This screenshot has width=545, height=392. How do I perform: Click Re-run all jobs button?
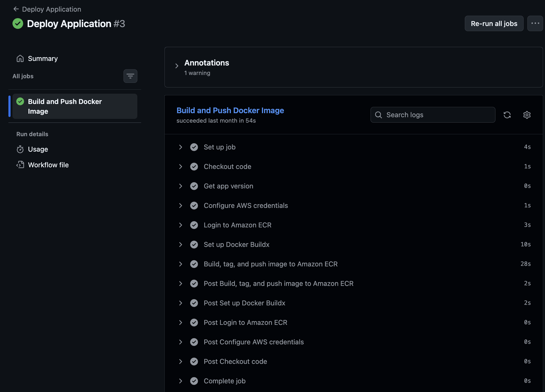(494, 24)
